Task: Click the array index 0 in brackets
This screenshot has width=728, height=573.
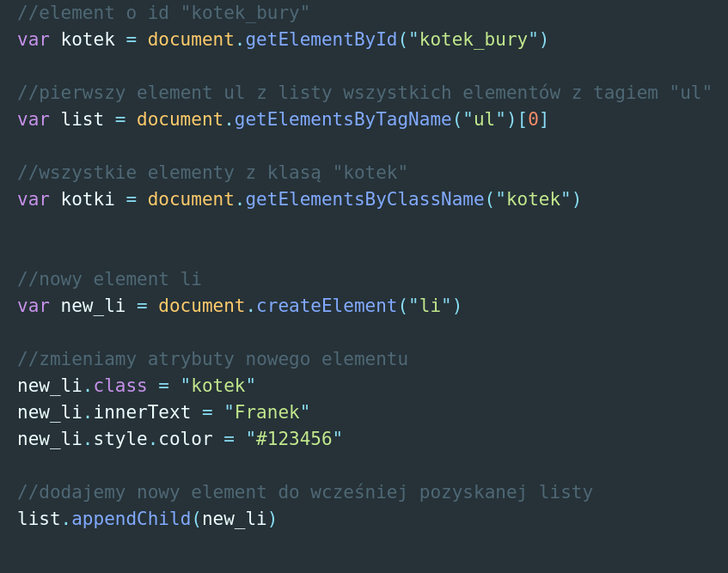Action: coord(533,119)
